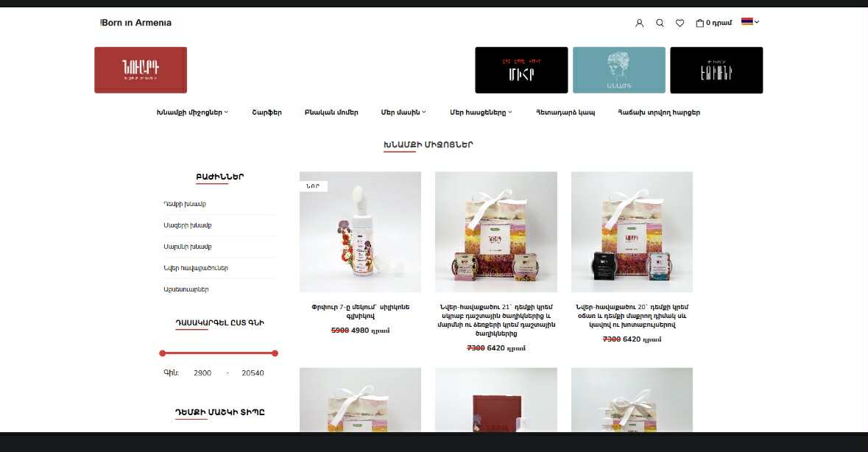Screen dimensions: 868x452
Task: Select the Դեմքի խնամք category link
Action: [185, 204]
